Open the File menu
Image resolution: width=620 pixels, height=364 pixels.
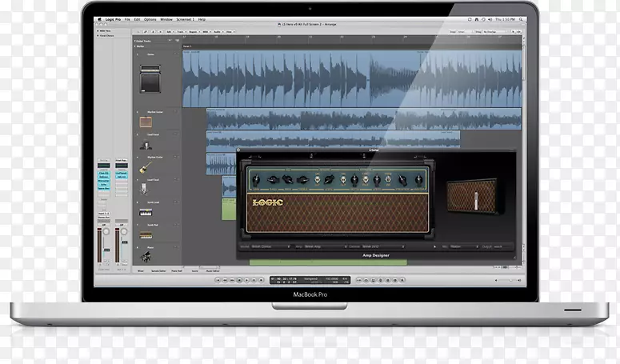(127, 18)
